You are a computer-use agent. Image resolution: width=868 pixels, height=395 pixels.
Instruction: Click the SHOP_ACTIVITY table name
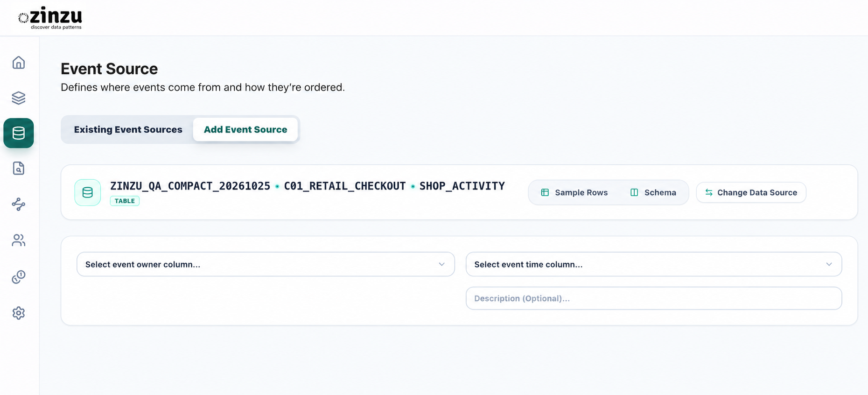tap(462, 186)
